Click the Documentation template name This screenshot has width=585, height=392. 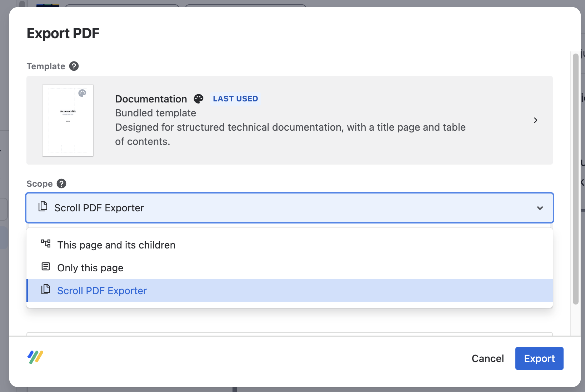151,99
